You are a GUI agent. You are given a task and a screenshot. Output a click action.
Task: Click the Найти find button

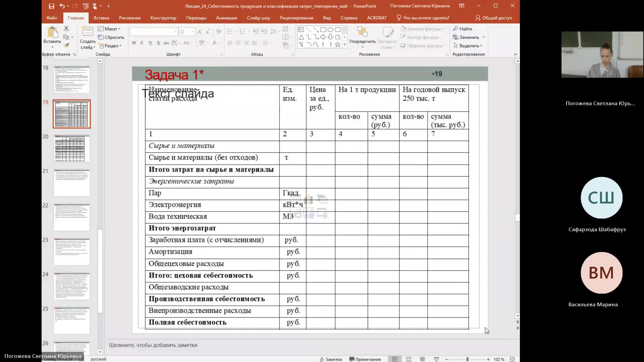[463, 29]
